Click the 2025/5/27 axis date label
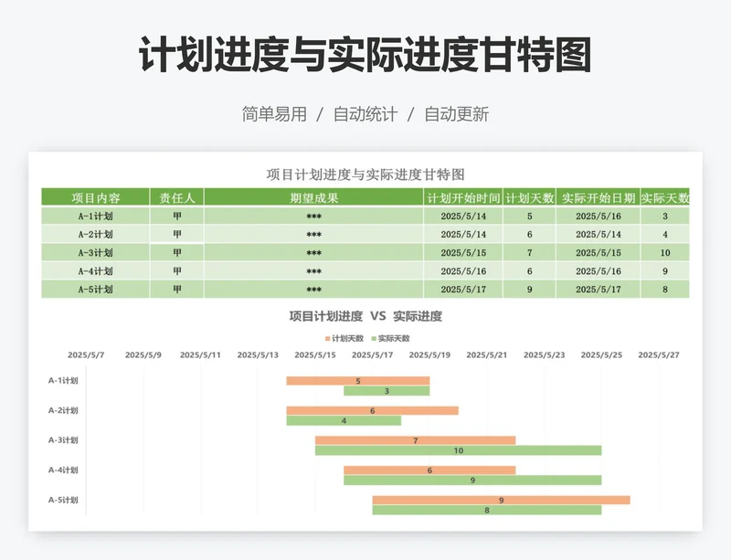The height and width of the screenshot is (560, 731). pos(659,354)
